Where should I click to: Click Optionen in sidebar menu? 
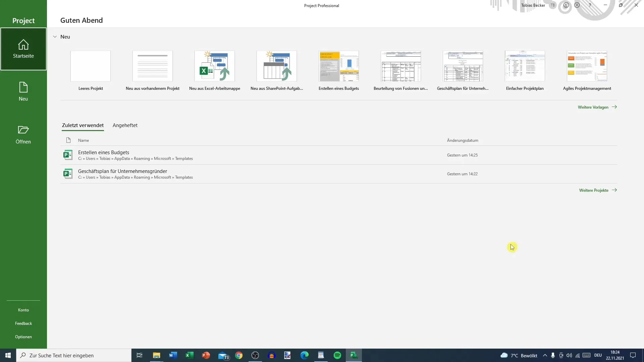click(23, 337)
